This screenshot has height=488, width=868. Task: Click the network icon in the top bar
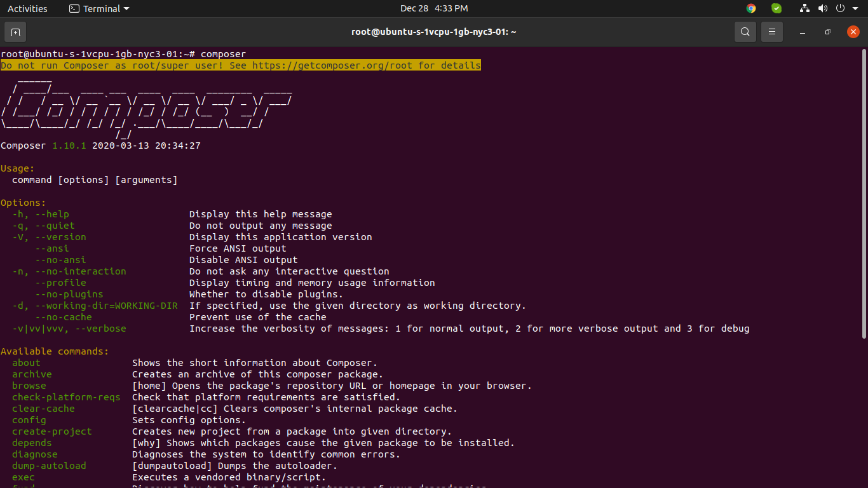tap(804, 8)
